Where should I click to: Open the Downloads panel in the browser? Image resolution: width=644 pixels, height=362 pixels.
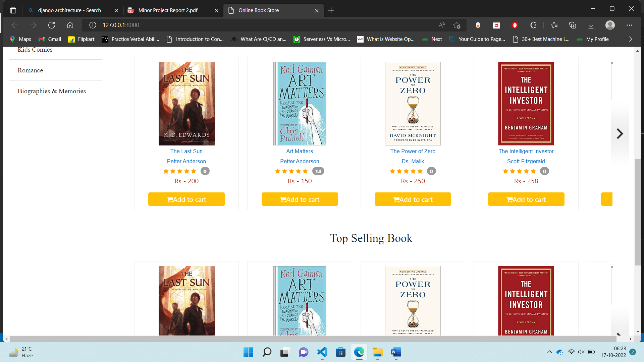click(x=591, y=25)
